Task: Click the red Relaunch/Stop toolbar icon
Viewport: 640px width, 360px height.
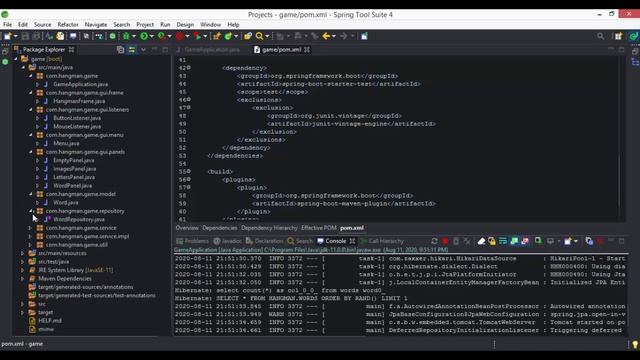Action: [x=180, y=36]
